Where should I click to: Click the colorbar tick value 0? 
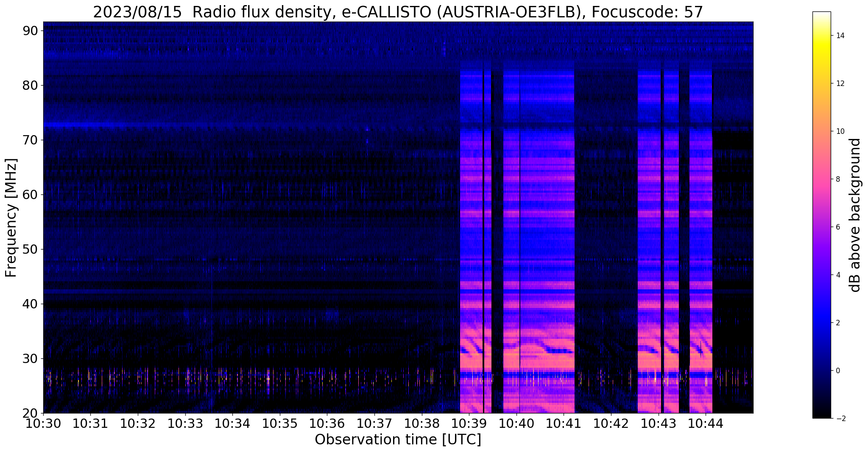coord(837,371)
